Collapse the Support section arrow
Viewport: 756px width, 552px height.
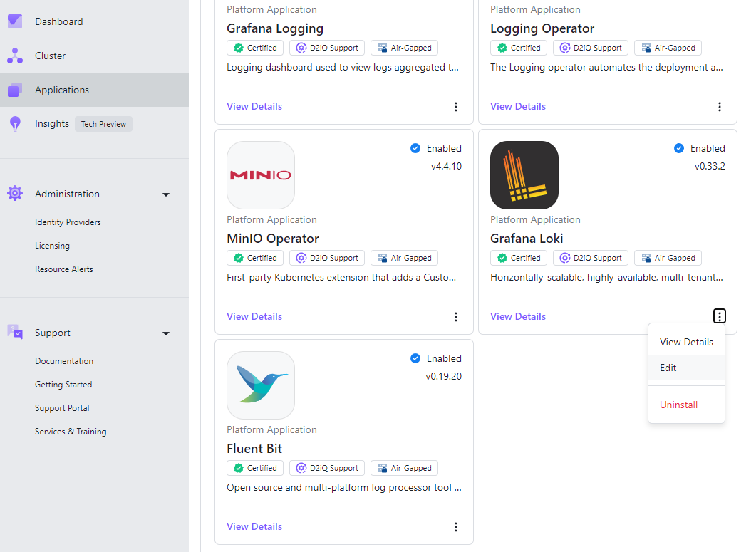tap(166, 333)
